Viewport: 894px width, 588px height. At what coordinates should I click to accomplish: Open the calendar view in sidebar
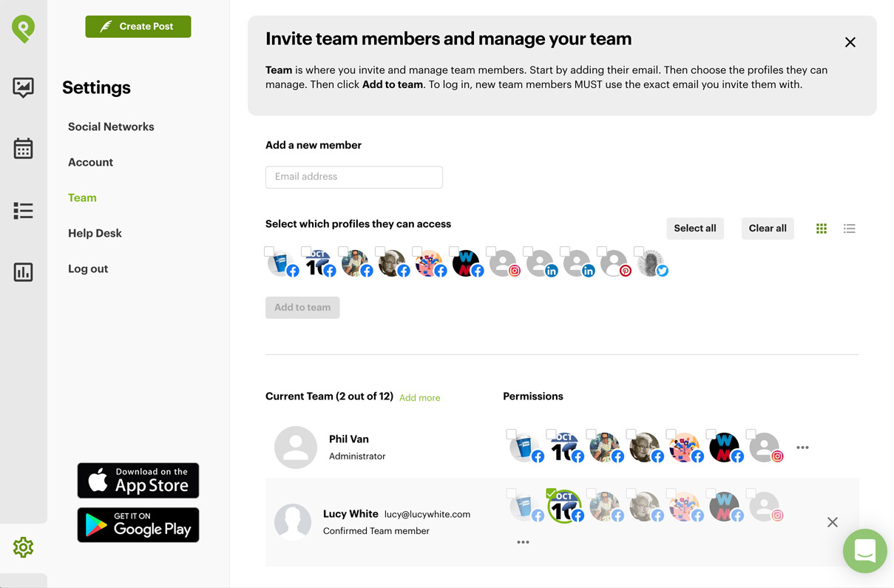coord(23,149)
